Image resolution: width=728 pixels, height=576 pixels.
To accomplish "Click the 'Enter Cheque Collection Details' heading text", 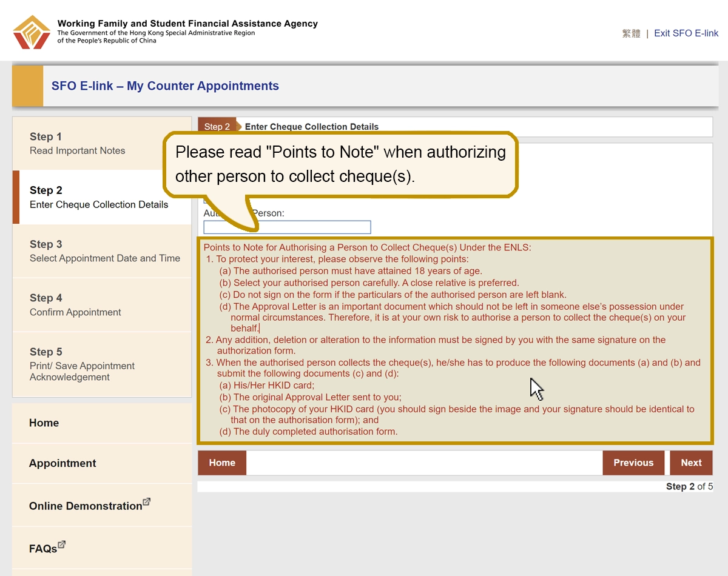I will pos(312,127).
